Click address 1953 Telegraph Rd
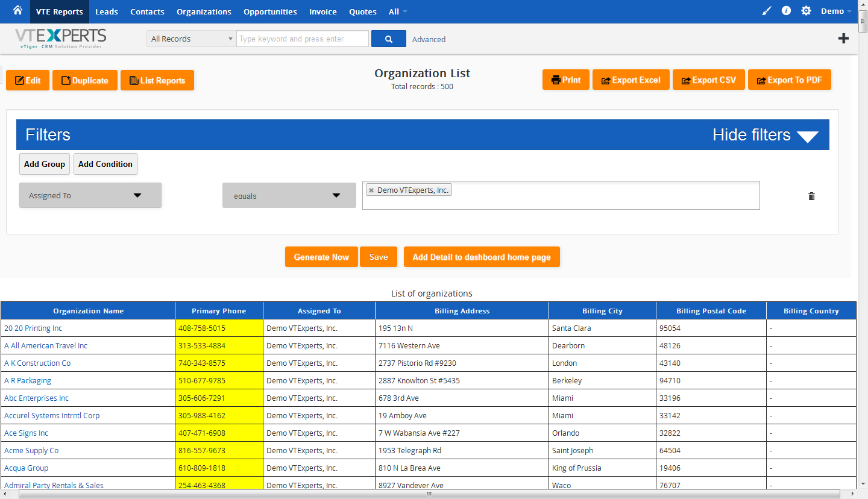This screenshot has height=499, width=868. pyautogui.click(x=410, y=451)
